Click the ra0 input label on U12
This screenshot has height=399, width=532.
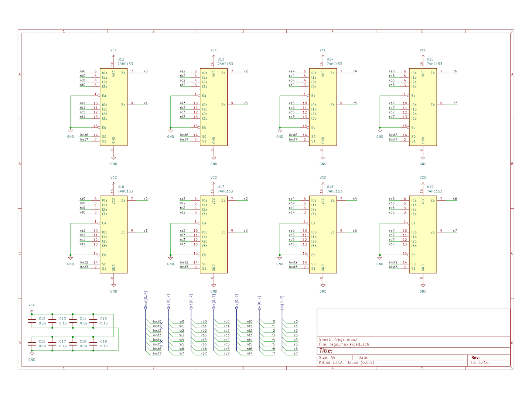pos(82,71)
